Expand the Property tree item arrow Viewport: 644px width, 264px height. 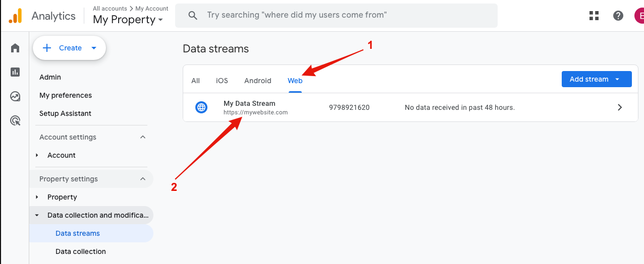point(37,197)
